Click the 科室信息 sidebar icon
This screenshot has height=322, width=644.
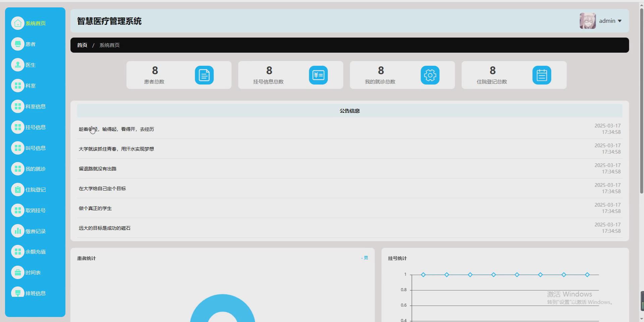(x=18, y=106)
